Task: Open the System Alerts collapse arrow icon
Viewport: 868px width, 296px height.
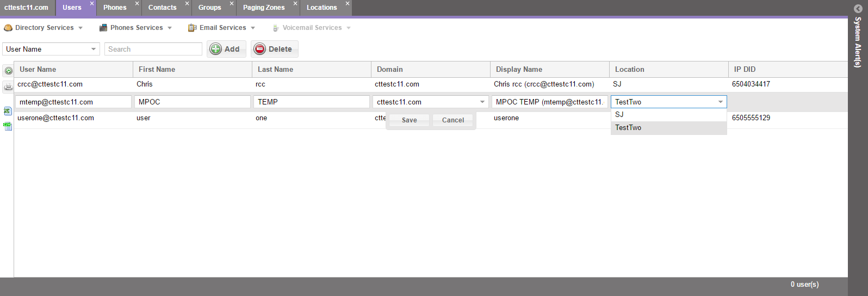Action: click(x=858, y=9)
